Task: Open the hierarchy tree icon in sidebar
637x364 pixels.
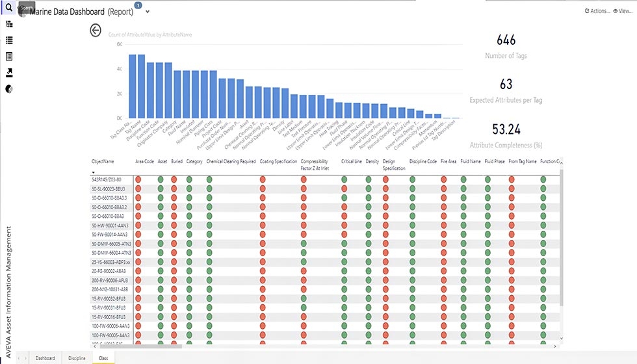Action: point(9,24)
